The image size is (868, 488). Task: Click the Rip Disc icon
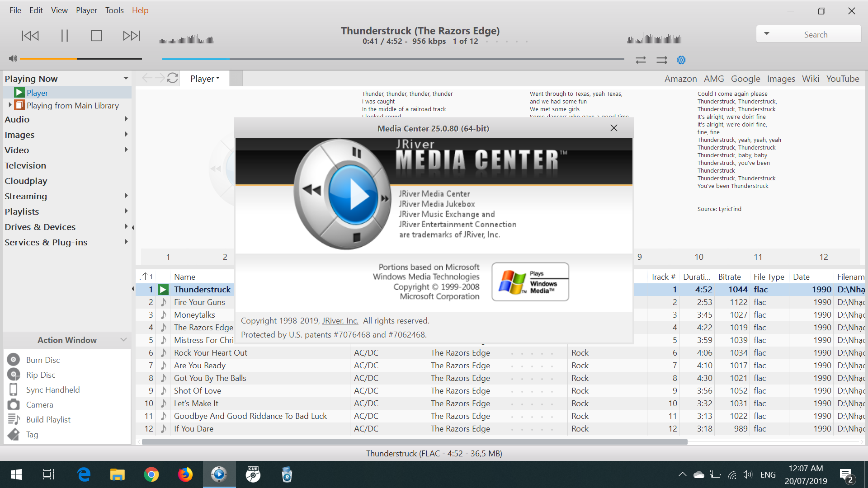pos(14,375)
